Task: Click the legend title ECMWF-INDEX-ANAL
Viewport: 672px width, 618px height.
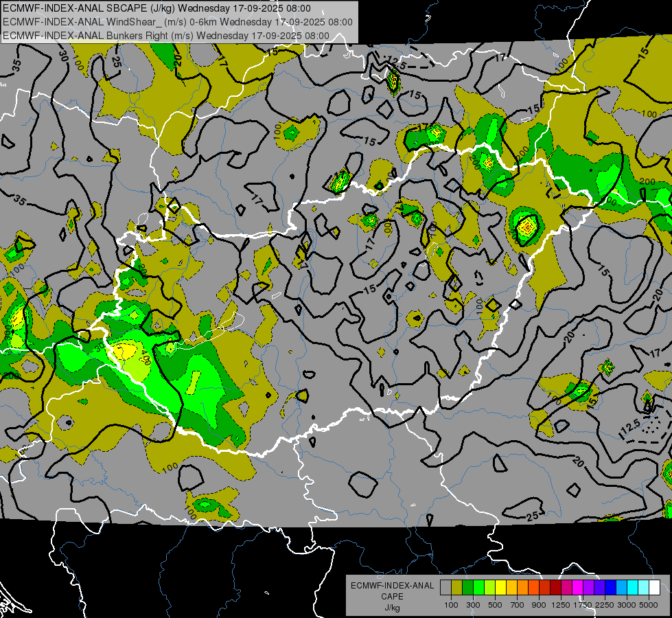Action: point(392,586)
